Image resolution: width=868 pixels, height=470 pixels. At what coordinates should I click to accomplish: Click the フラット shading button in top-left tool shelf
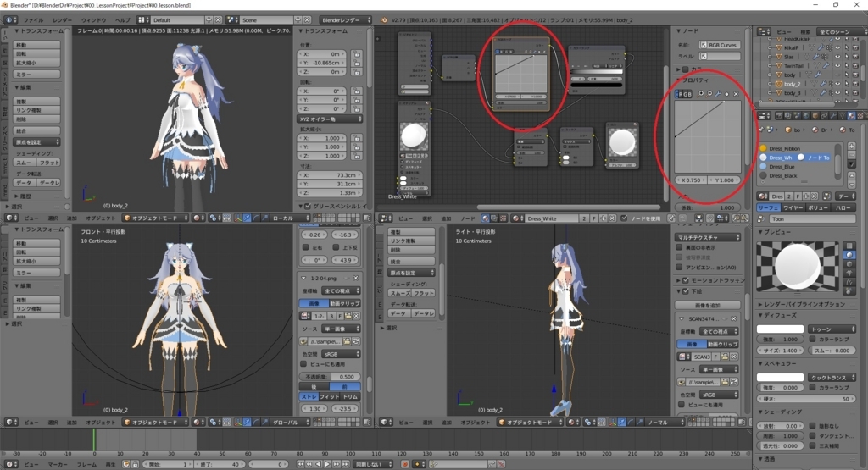(48, 162)
